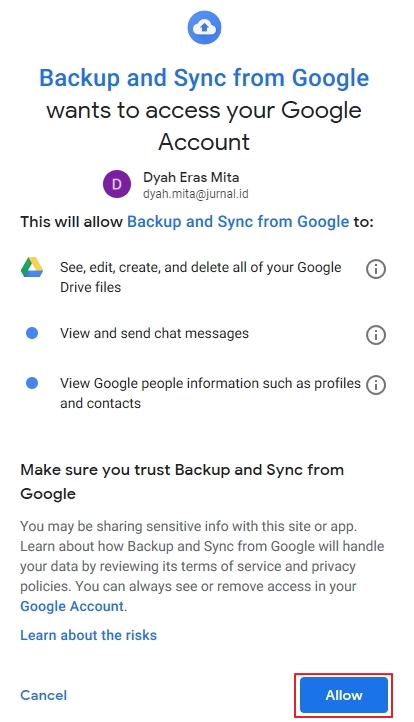Click the Cancel link
The image size is (414, 722).
pyautogui.click(x=44, y=695)
